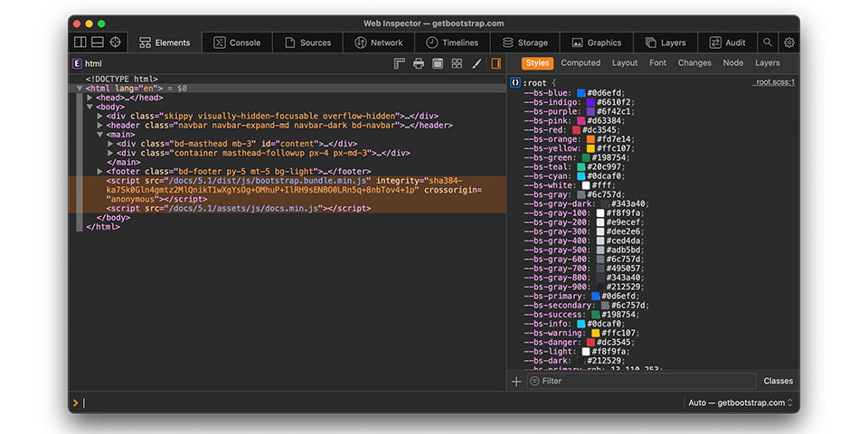Show the Font sidebar panel
This screenshot has width=868, height=434.
pyautogui.click(x=657, y=63)
